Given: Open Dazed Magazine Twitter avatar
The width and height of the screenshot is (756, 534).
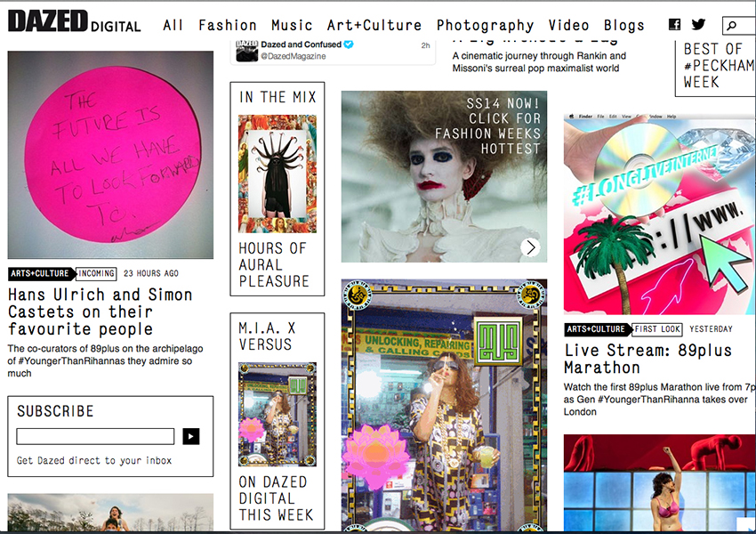Looking at the screenshot, I should pos(247,51).
